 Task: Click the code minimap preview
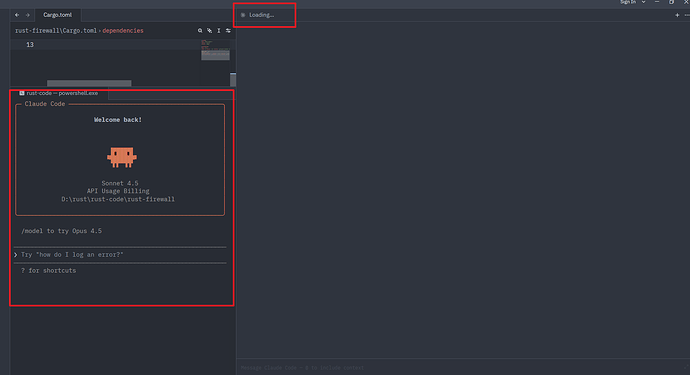[215, 50]
